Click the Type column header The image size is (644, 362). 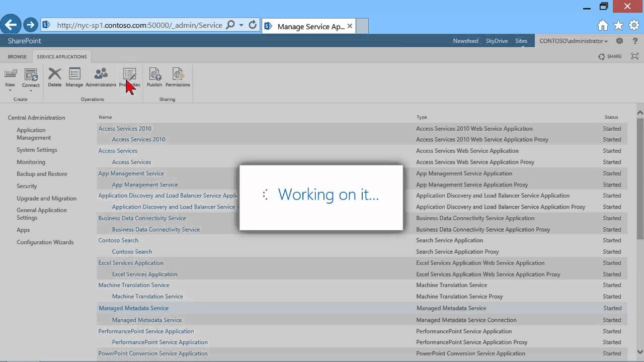tap(422, 117)
